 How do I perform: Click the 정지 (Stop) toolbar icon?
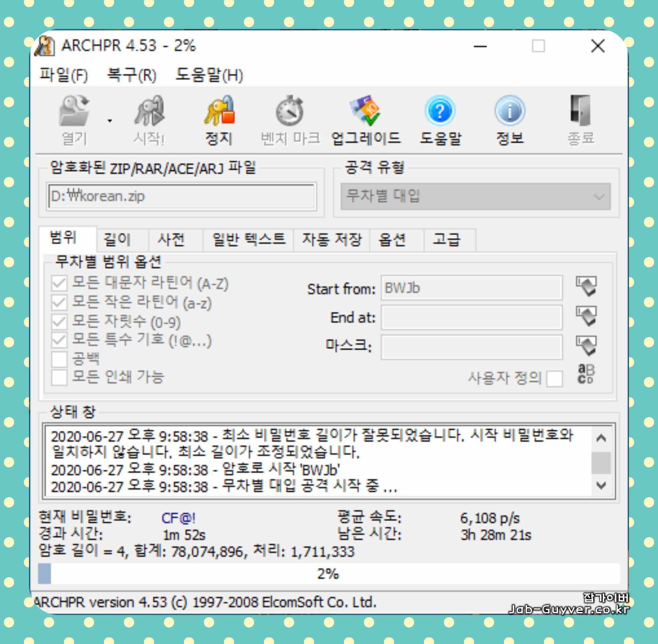pyautogui.click(x=219, y=112)
